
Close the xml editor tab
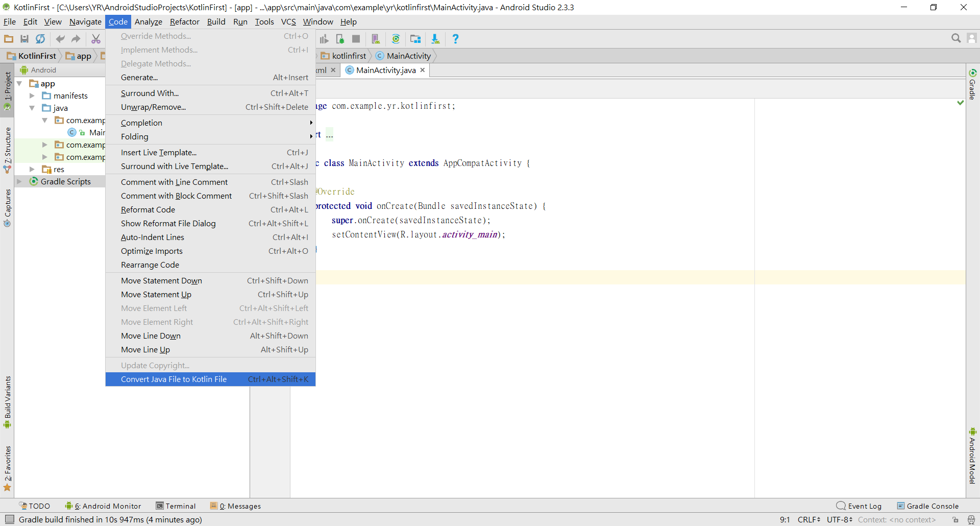click(x=333, y=70)
